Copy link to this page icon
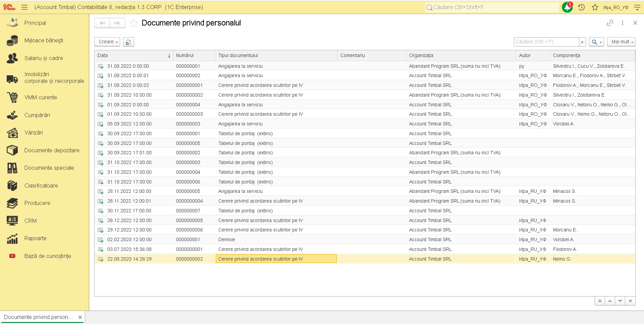The height and width of the screenshot is (324, 644). [610, 23]
